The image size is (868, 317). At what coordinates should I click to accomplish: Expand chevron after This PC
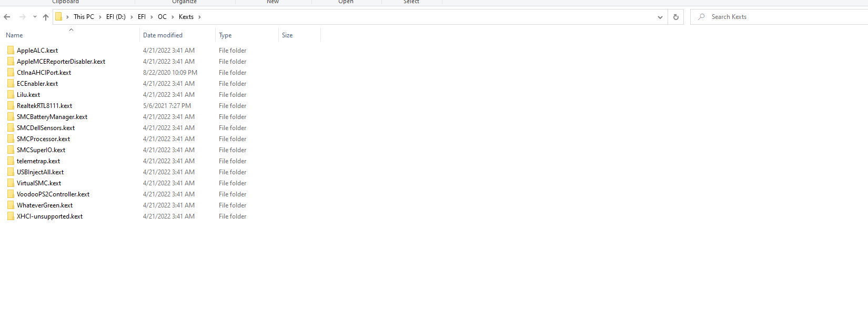[100, 17]
